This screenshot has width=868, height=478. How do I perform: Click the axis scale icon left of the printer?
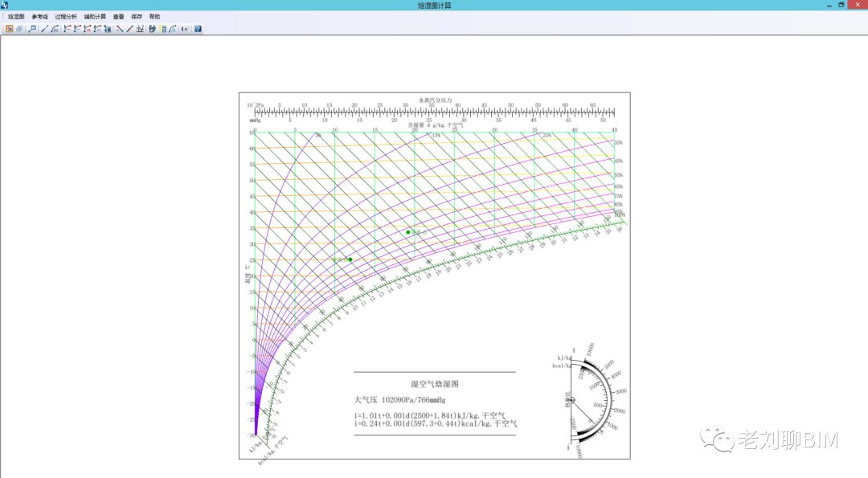click(140, 29)
